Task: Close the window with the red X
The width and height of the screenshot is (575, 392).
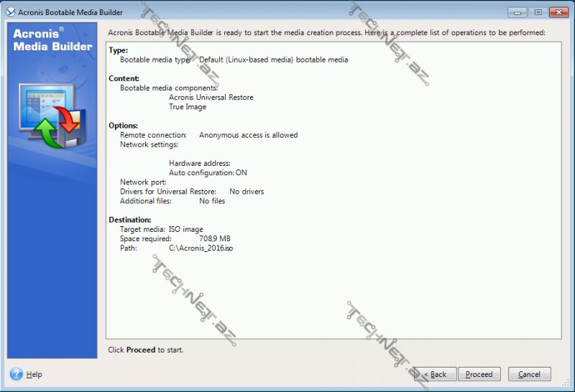Action: point(558,12)
